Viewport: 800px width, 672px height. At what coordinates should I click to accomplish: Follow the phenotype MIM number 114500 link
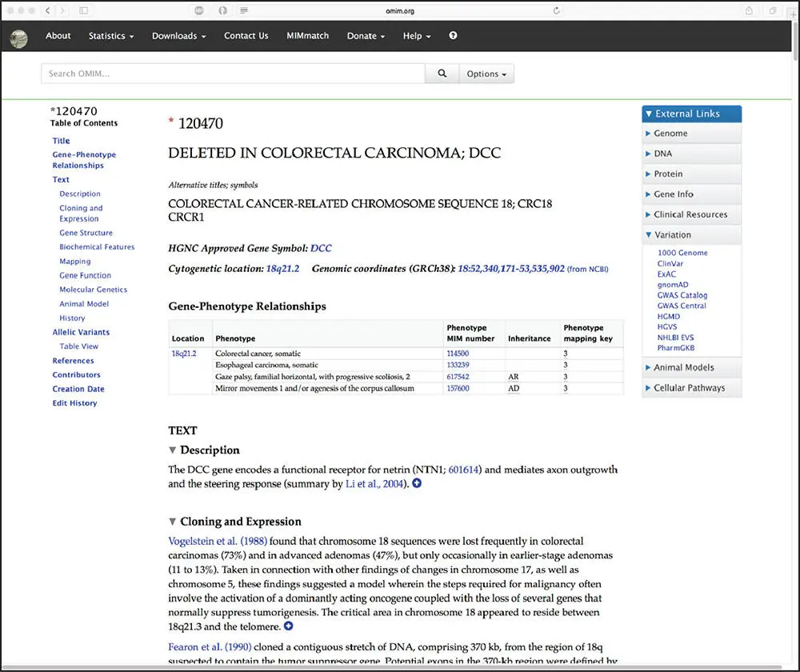(x=458, y=354)
